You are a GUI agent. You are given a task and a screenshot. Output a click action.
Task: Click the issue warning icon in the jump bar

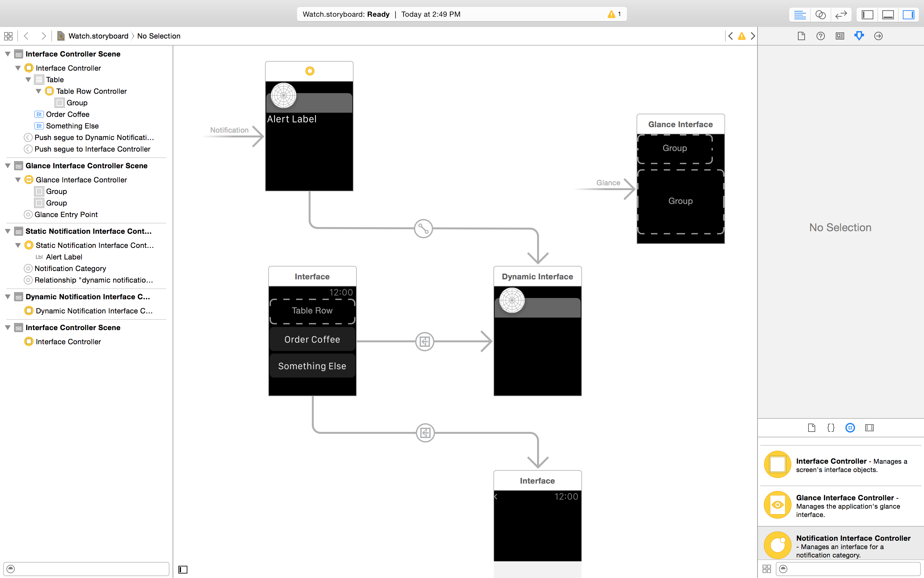pos(741,36)
